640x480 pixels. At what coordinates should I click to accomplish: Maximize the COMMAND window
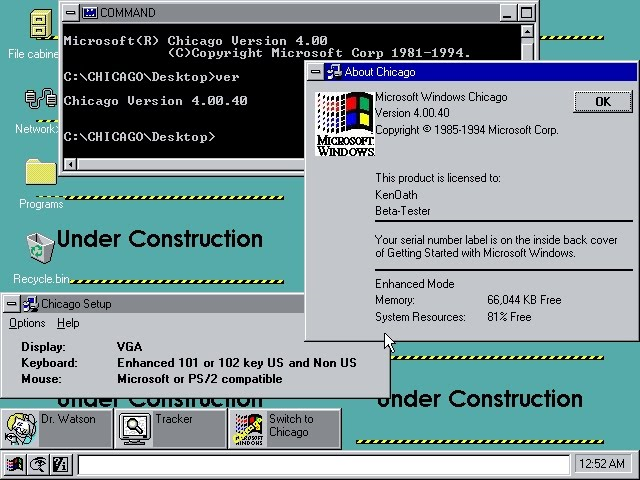coord(526,13)
